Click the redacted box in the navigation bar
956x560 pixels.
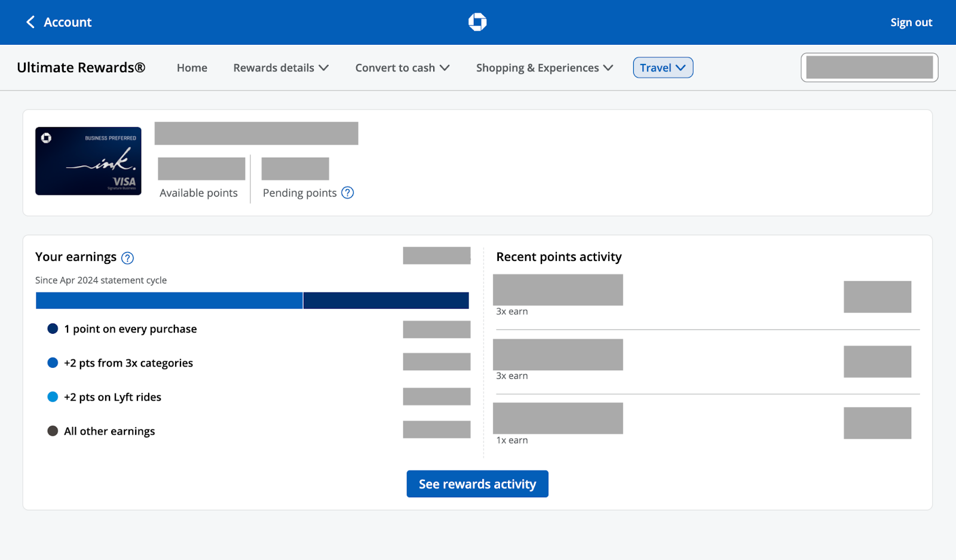coord(869,67)
